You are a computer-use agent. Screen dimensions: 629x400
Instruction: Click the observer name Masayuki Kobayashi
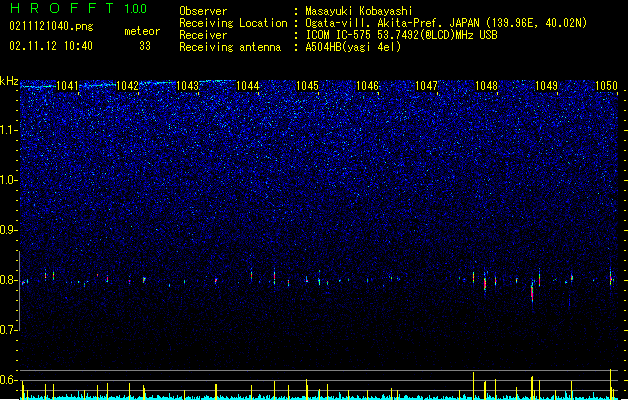359,11
